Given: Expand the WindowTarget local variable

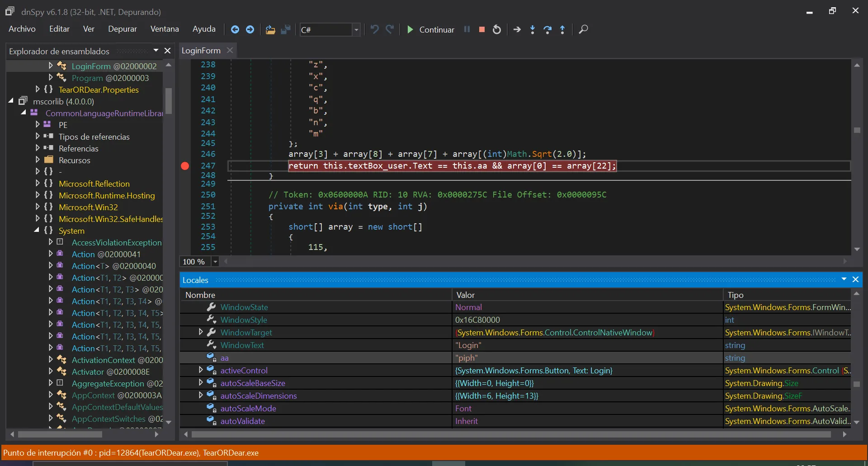Looking at the screenshot, I should [201, 332].
